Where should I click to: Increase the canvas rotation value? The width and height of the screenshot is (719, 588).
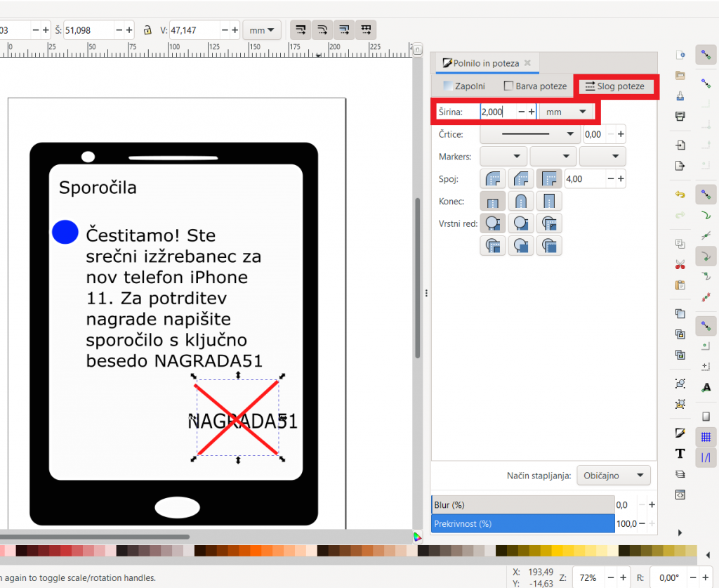pyautogui.click(x=706, y=578)
